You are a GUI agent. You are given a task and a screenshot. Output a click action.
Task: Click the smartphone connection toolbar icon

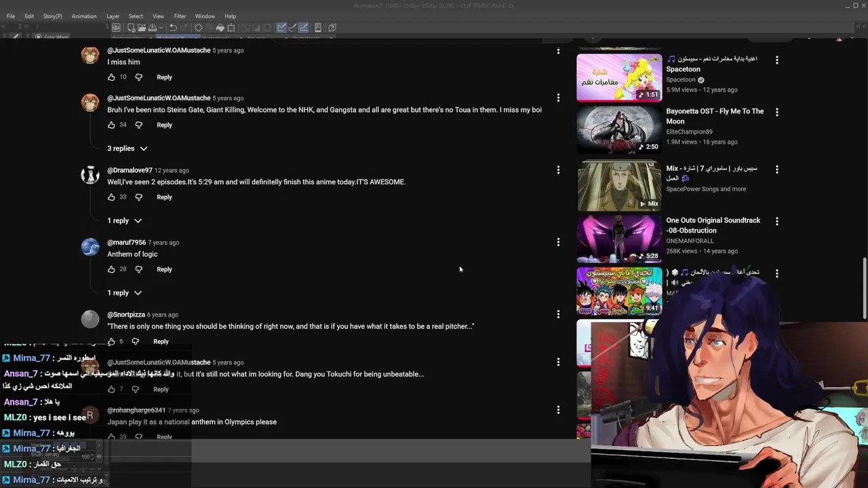318,28
